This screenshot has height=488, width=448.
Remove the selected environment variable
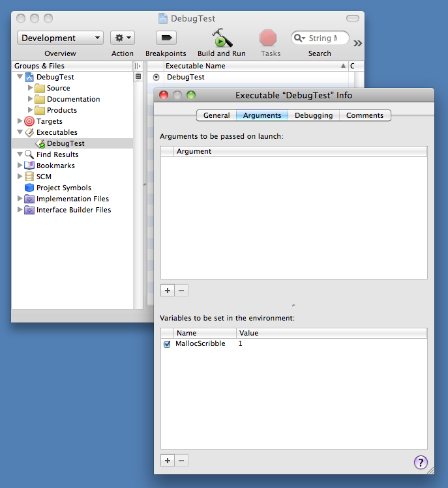point(182,461)
